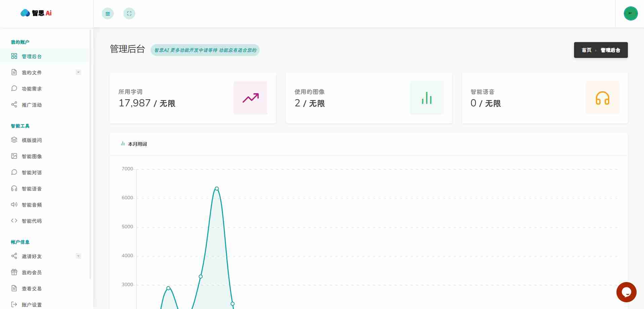Click 邀请好友 menu label
The width and height of the screenshot is (644, 309).
[x=32, y=256]
